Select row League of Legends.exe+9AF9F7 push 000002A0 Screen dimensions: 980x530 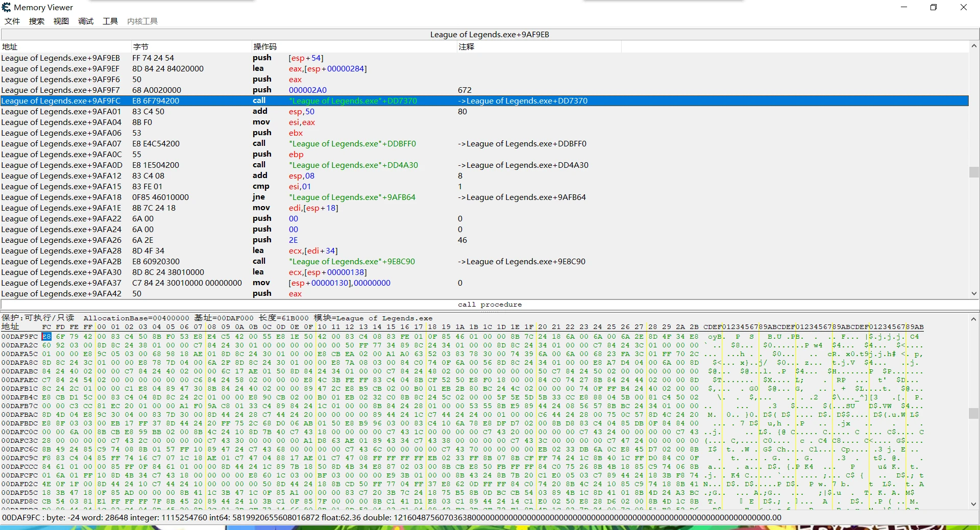click(x=484, y=90)
